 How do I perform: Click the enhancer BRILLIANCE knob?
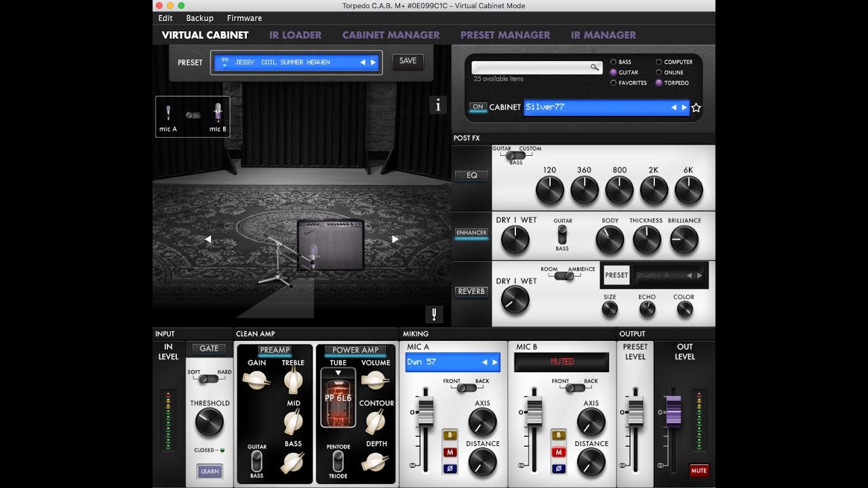click(x=684, y=240)
